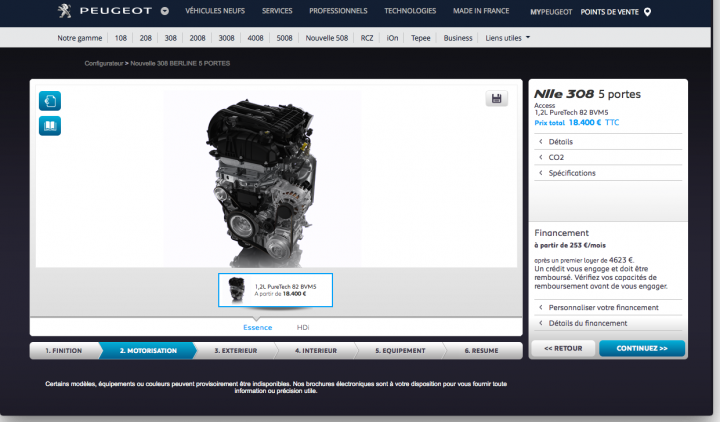Go to step 5. Equipement
Screen dimensions: 720x422
[x=400, y=350]
